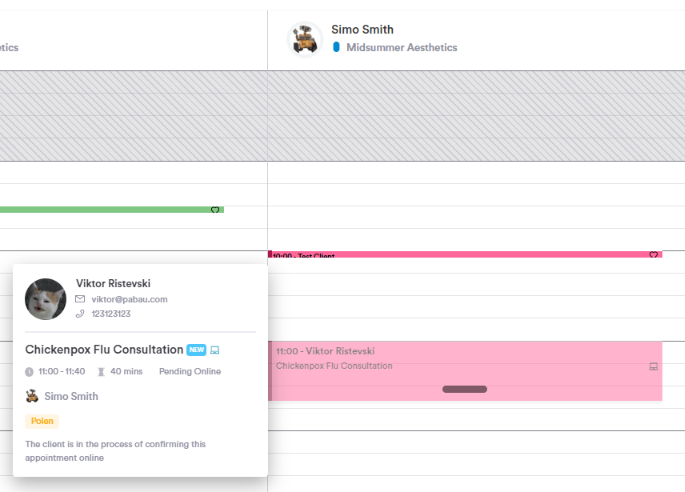Click Simo Smith's small avatar in popup
Image resolution: width=685 pixels, height=492 pixels.
pyautogui.click(x=32, y=396)
